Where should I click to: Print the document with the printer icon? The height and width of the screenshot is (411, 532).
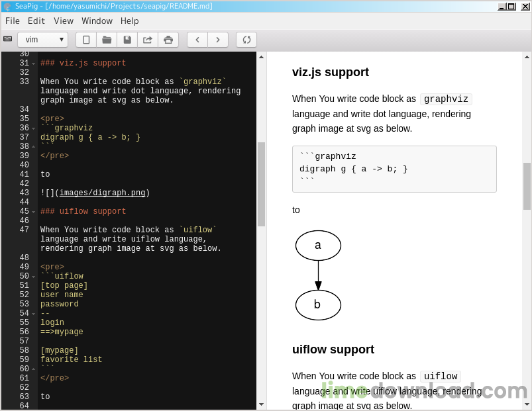(x=168, y=40)
